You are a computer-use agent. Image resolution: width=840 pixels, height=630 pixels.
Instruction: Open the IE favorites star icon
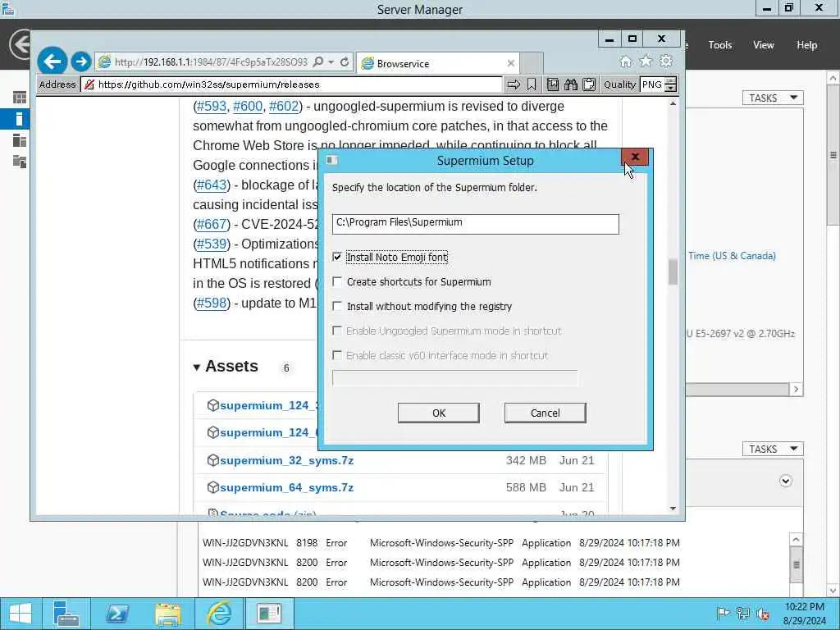(x=646, y=61)
